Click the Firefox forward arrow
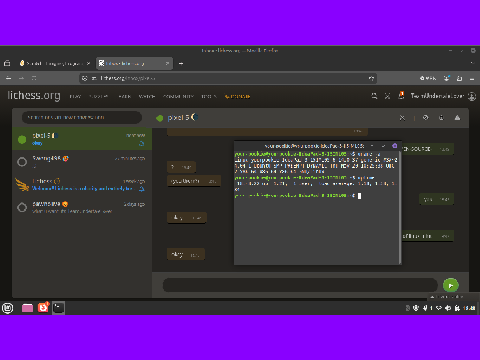 [21, 78]
